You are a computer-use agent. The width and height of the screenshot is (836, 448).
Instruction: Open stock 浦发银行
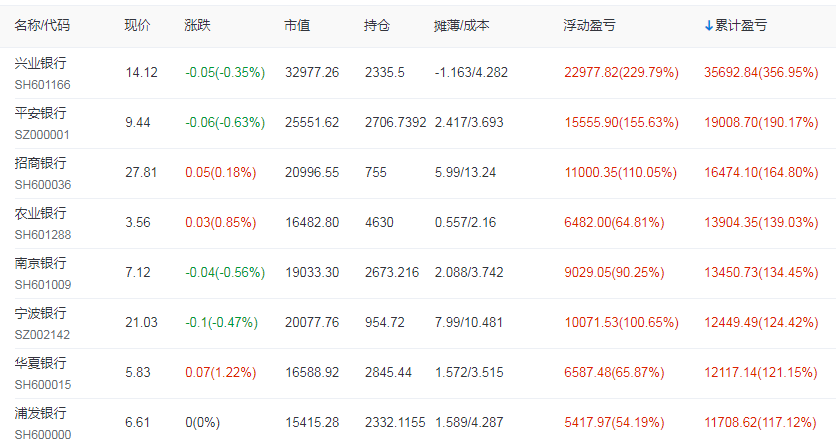pos(41,413)
